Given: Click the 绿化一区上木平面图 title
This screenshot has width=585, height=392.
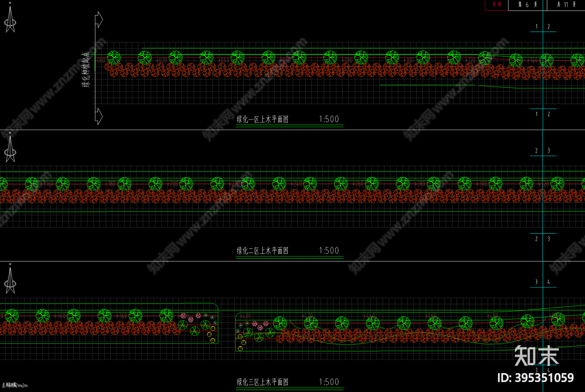Looking at the screenshot, I should click(263, 119).
